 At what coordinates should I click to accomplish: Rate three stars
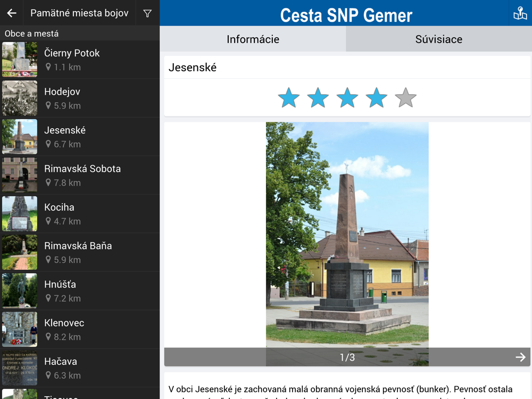347,98
